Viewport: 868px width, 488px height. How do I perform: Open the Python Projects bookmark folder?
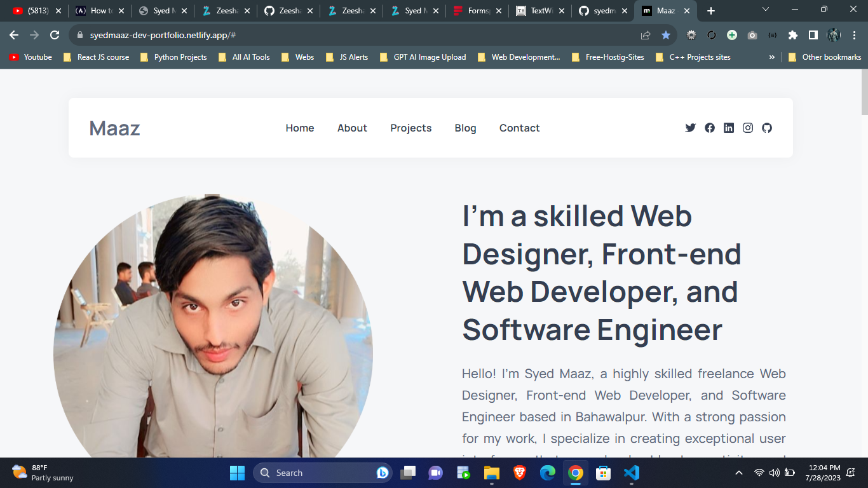click(x=173, y=57)
